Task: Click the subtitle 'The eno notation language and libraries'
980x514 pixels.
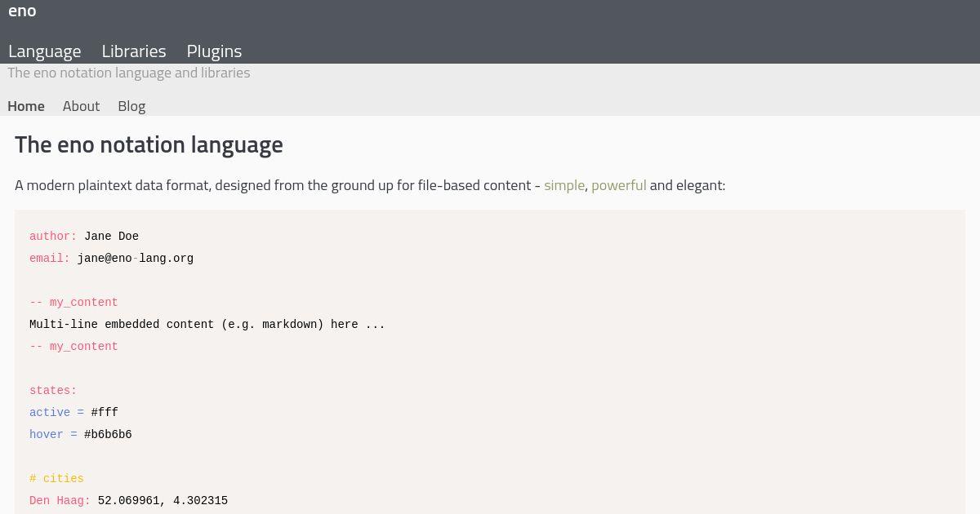Action: [x=129, y=73]
